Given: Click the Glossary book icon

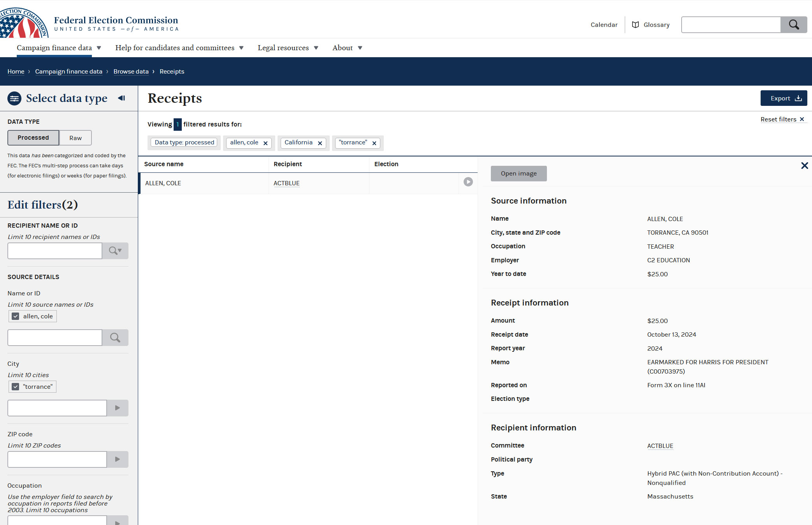Looking at the screenshot, I should coord(635,25).
